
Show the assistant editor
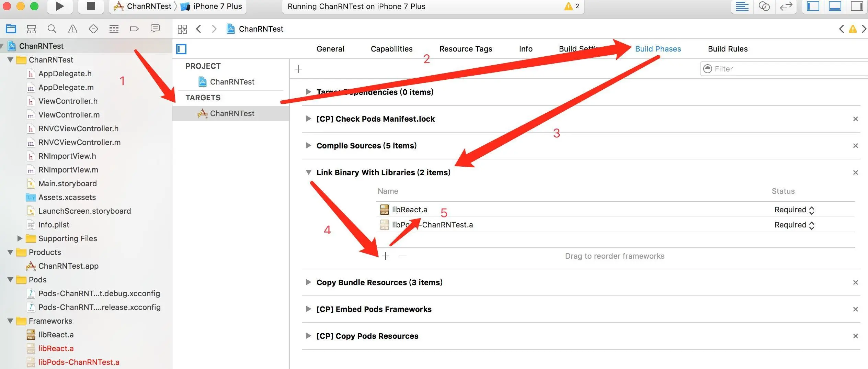(764, 7)
